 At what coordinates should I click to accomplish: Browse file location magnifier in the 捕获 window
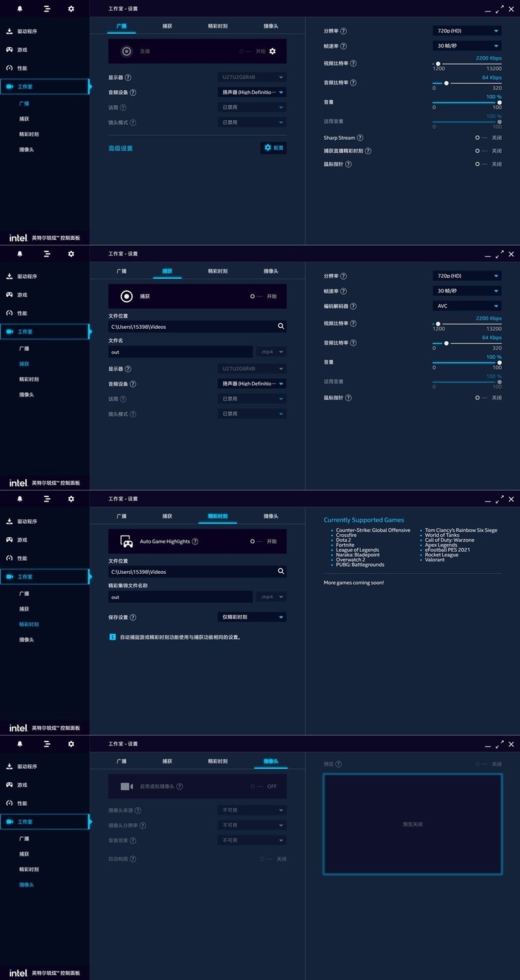coord(281,326)
